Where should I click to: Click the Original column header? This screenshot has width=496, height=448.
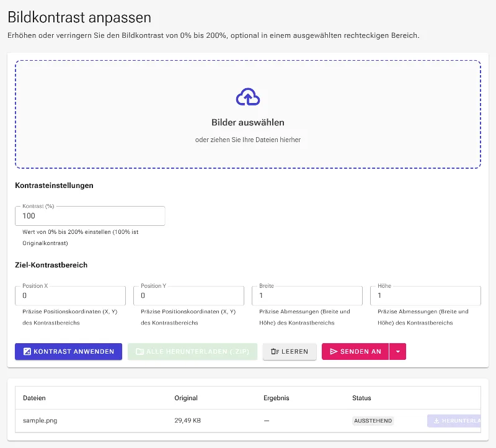[186, 398]
